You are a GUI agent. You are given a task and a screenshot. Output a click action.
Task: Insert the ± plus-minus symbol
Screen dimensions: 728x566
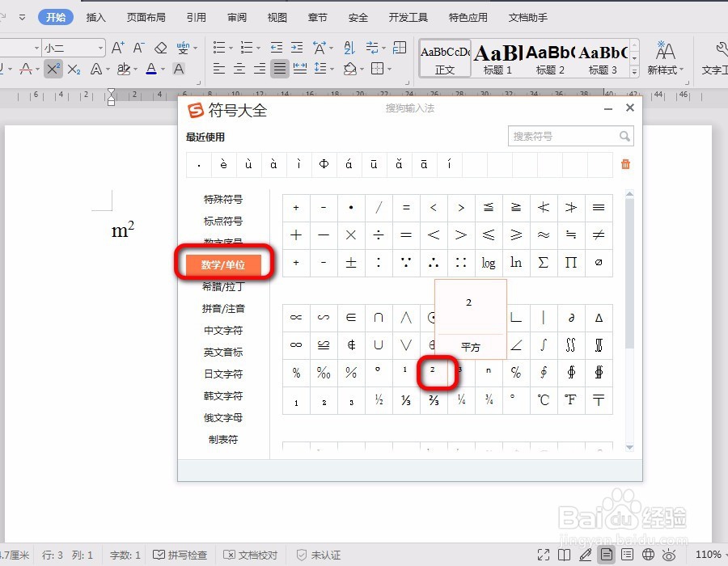point(351,263)
